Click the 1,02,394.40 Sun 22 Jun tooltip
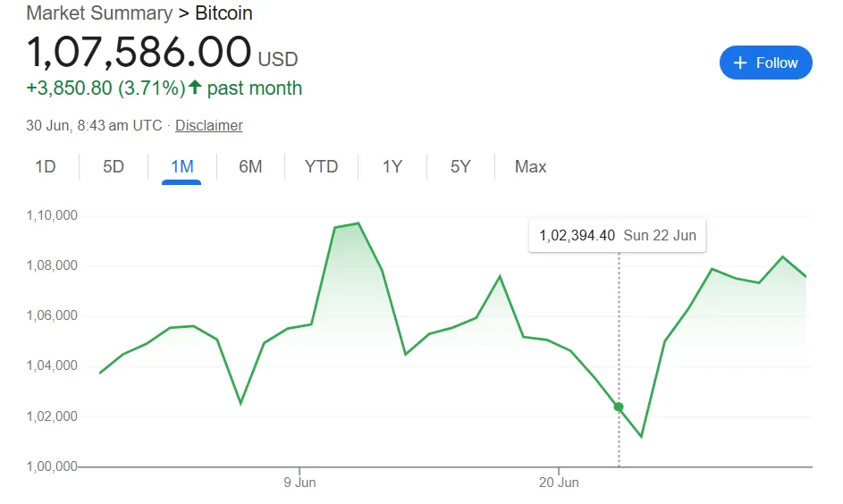This screenshot has width=843, height=504. point(617,236)
